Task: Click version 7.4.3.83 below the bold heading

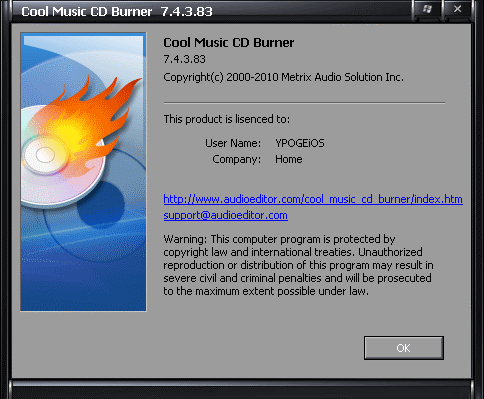Action: tap(184, 59)
